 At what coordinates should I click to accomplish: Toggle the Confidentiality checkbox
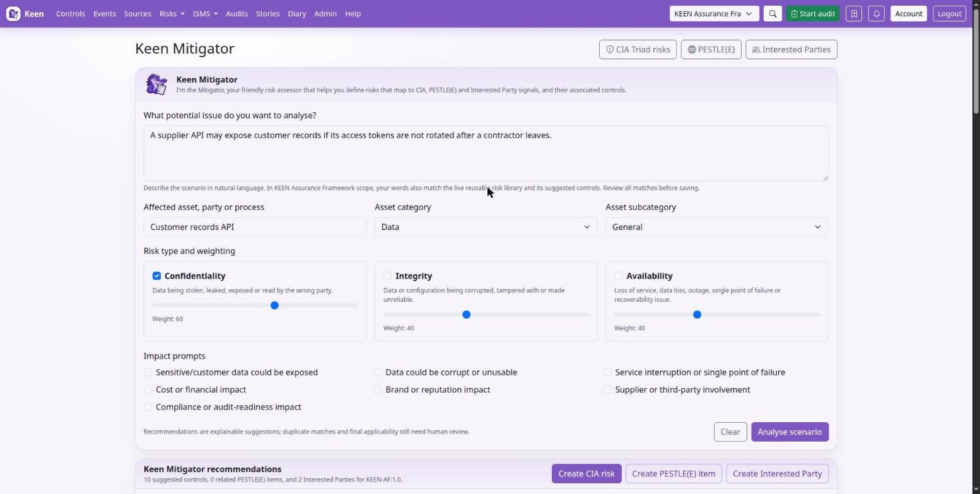pos(156,276)
